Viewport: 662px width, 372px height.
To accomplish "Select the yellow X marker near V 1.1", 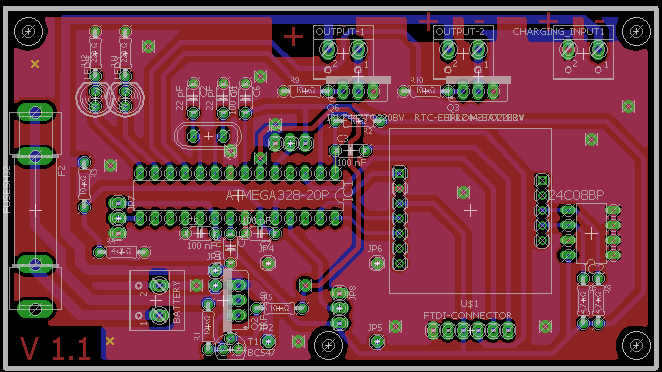I will pos(110,340).
